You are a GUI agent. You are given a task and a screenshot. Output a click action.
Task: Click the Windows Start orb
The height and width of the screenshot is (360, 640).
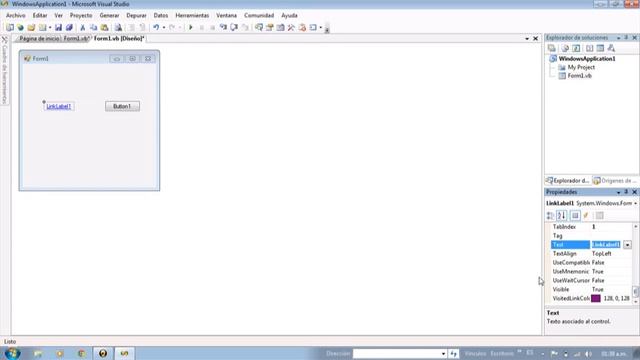[12, 353]
